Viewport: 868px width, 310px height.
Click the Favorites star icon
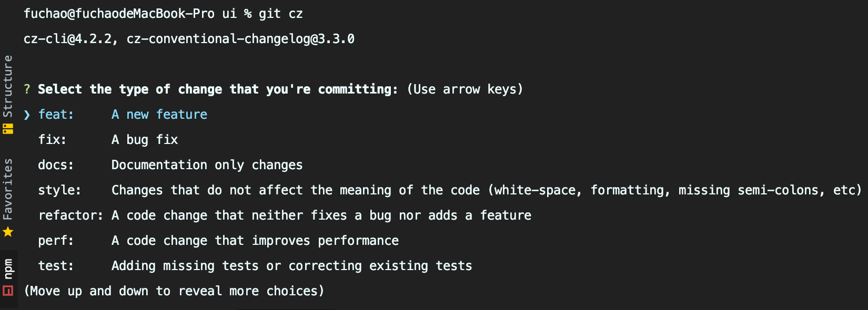(8, 232)
